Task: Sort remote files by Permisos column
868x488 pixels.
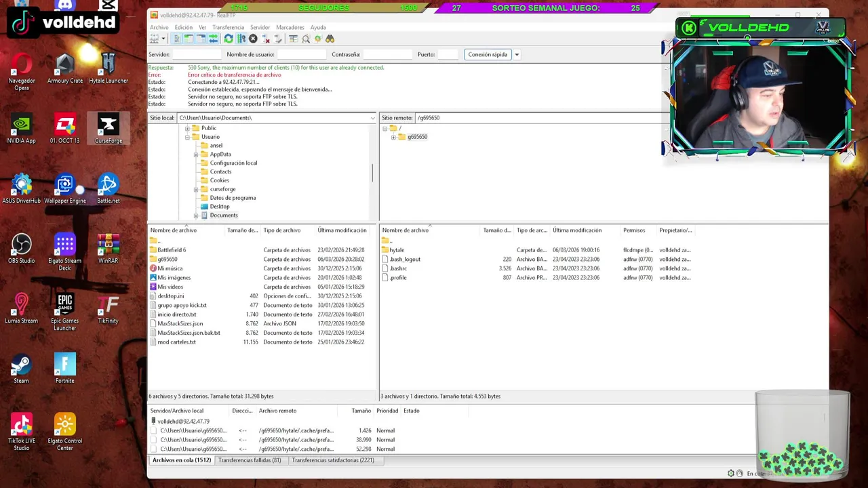Action: coord(639,230)
